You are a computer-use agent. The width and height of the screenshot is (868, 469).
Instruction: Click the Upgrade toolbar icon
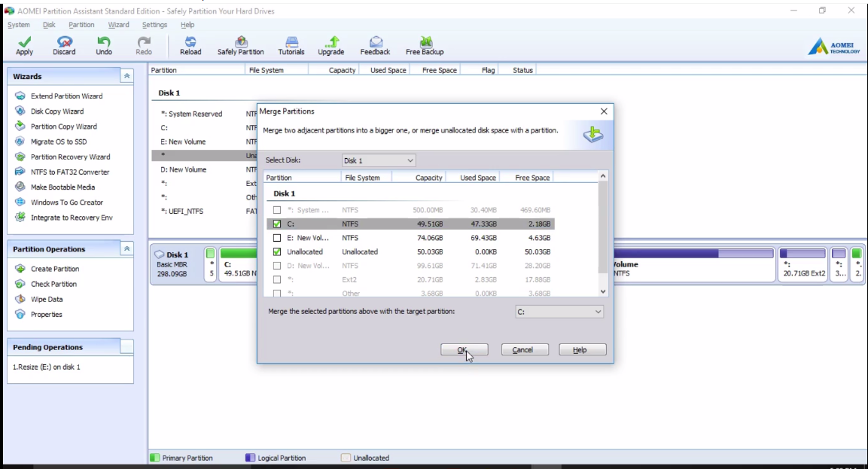pyautogui.click(x=330, y=45)
